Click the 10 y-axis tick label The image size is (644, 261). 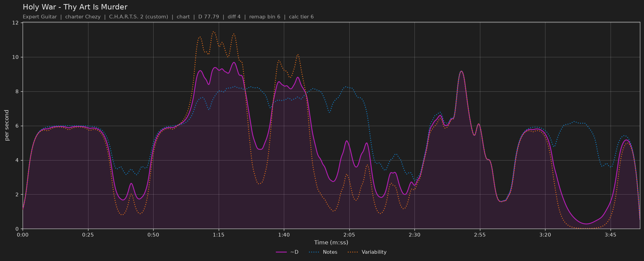tap(15, 57)
